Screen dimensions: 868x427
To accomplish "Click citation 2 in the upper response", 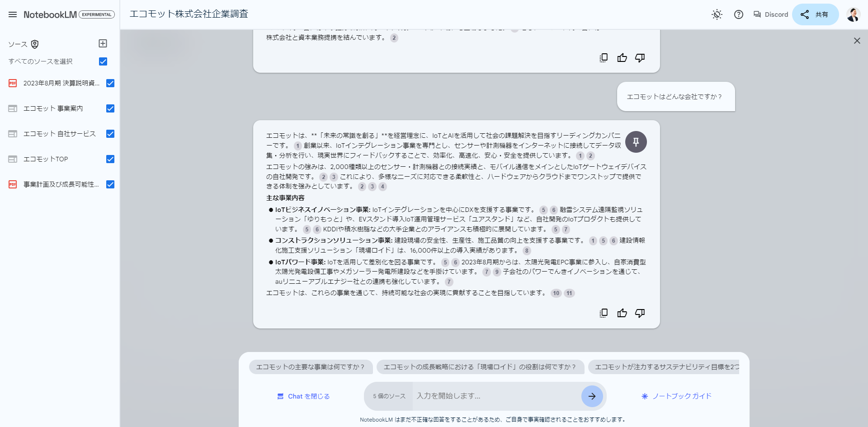I will pos(394,38).
